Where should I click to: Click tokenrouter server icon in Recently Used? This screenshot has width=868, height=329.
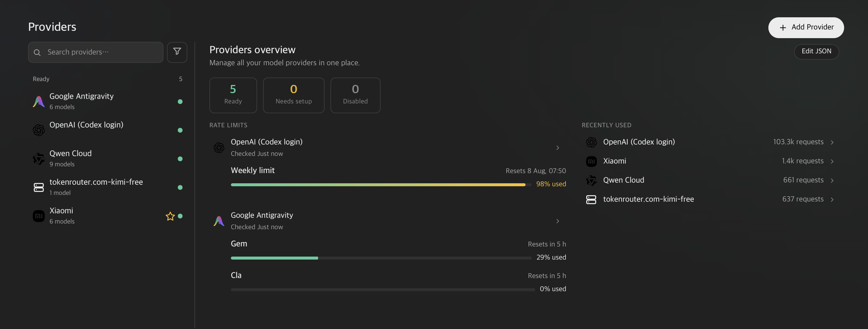pos(591,199)
